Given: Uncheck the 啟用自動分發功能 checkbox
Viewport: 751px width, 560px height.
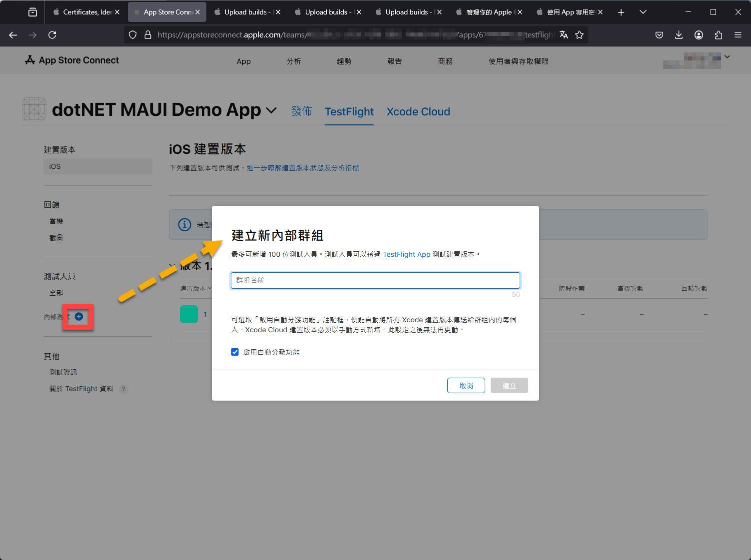Looking at the screenshot, I should click(x=235, y=352).
